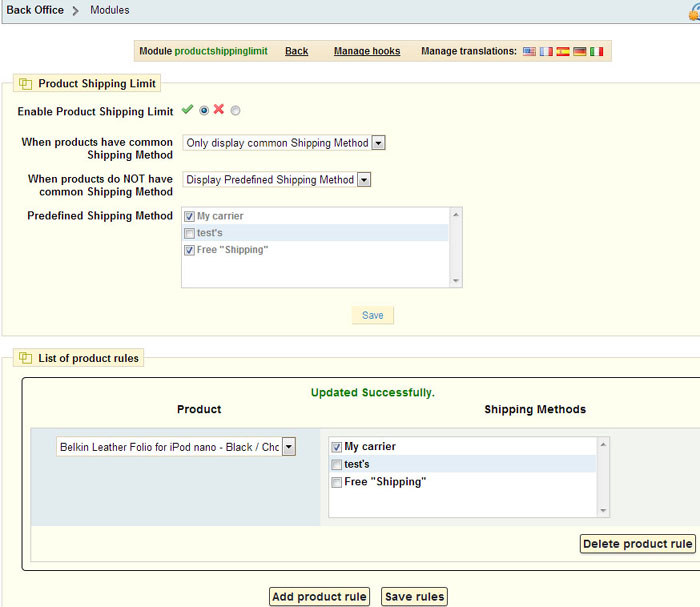700x607 pixels.
Task: Click the green checkmark enable icon
Action: [187, 110]
